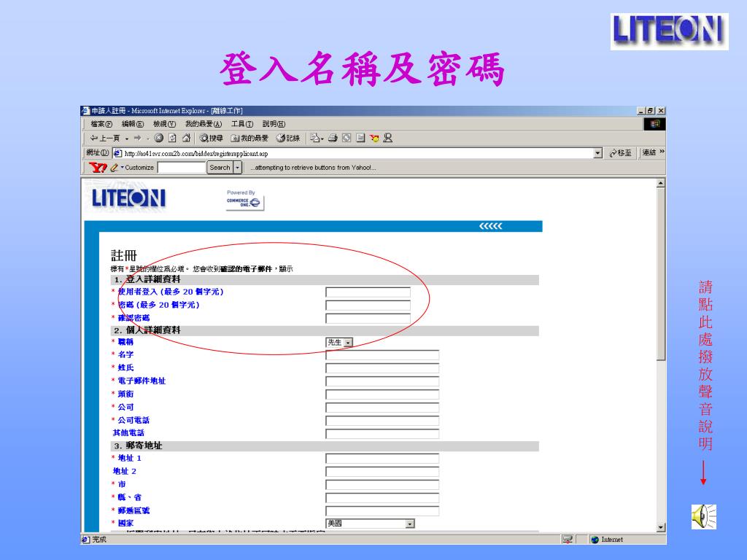Go to Home page icon
Image resolution: width=747 pixels, height=560 pixels.
coord(186,138)
